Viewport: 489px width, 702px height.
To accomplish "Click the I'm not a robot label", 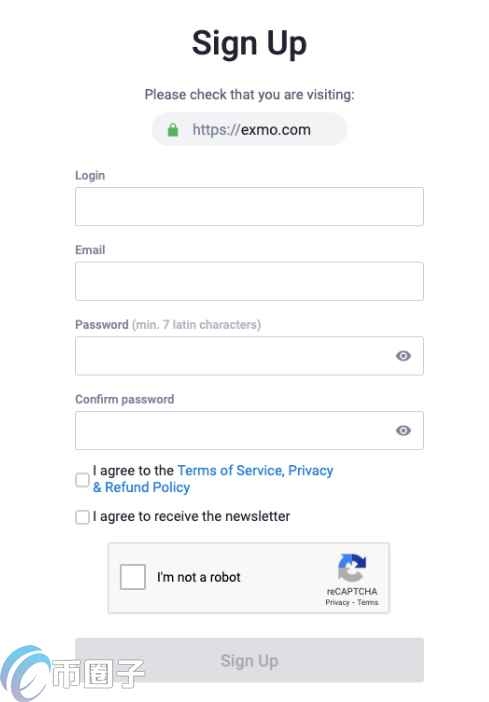I will tap(199, 577).
